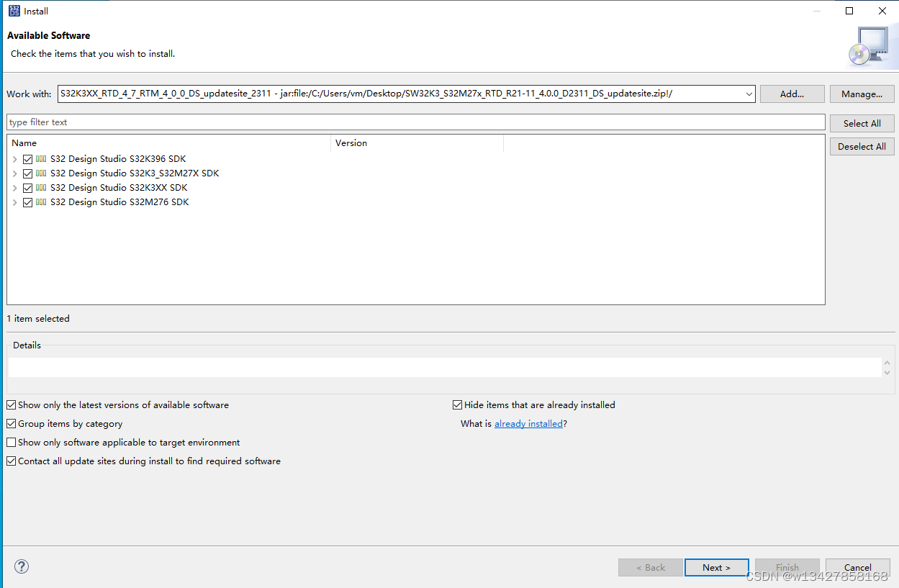The image size is (899, 588).
Task: Uncheck S32 Design Studio S32M276 SDK
Action: 27,202
